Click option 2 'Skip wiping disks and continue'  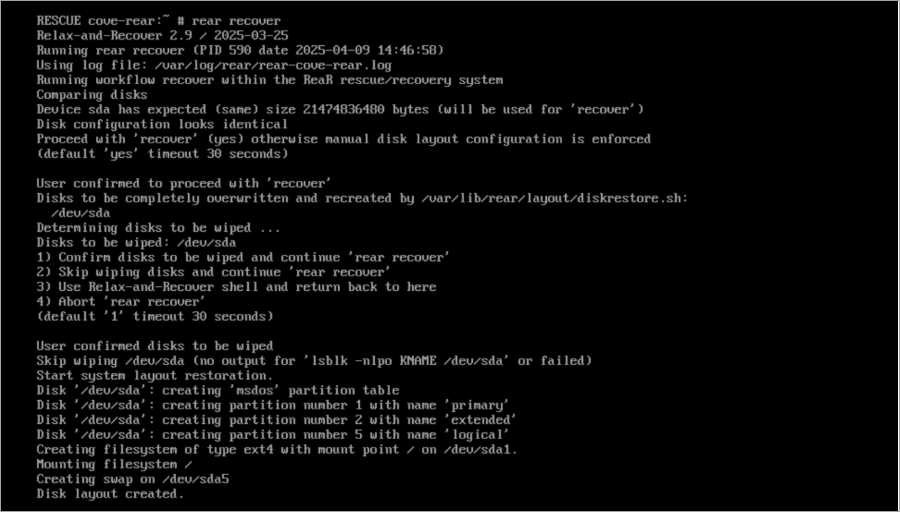tap(213, 272)
